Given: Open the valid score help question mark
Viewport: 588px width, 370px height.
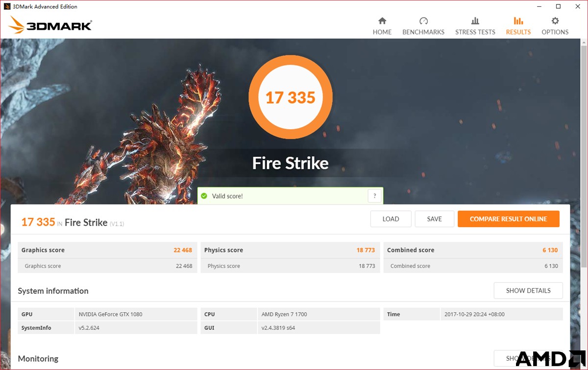Looking at the screenshot, I should tap(374, 196).
